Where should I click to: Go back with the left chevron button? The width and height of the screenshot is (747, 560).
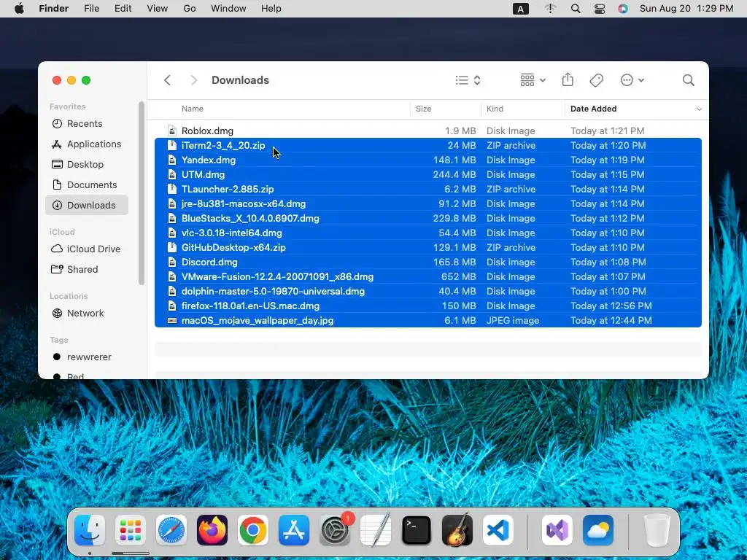167,80
